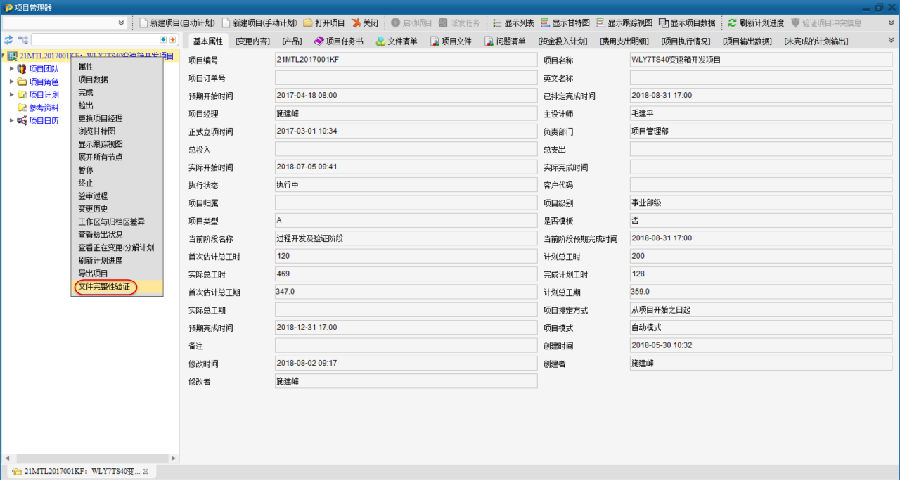Select bottom tab 21MTL2017001KF: WLY7TS40
This screenshot has height=480, width=900.
coord(80,471)
